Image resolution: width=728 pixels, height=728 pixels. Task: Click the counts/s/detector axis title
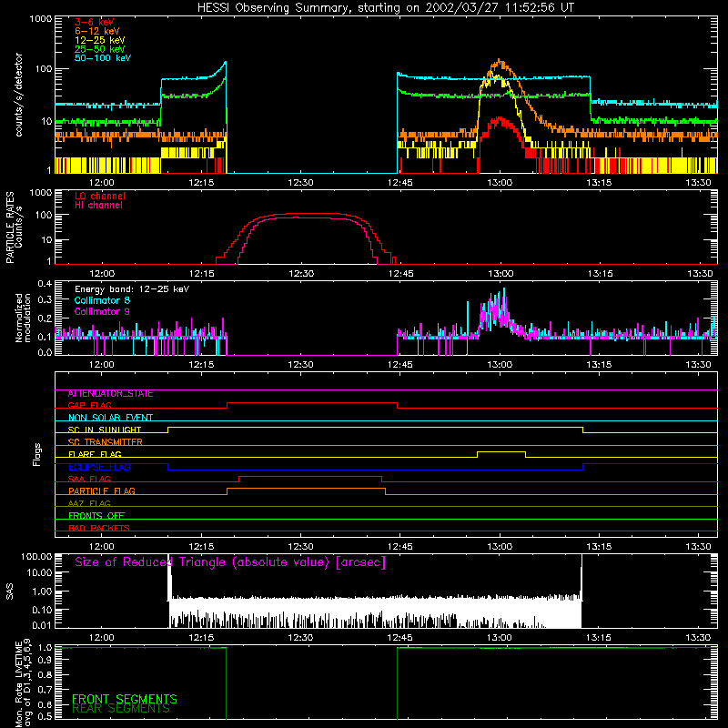[x=18, y=95]
